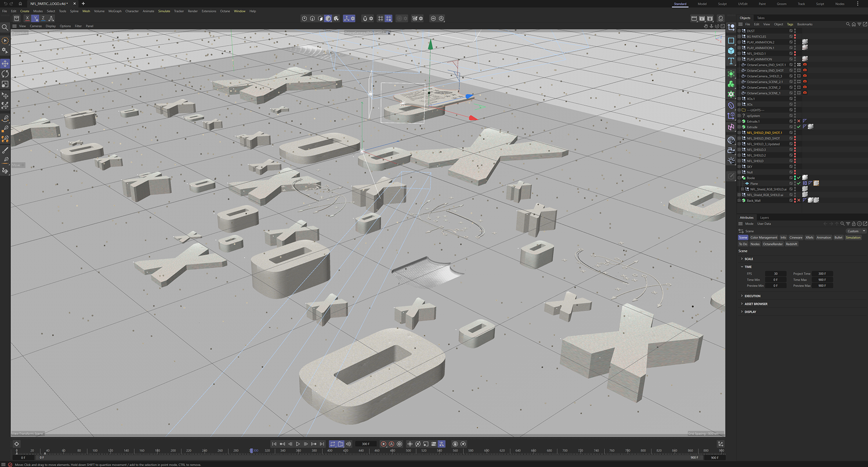Click the Light object icon in palette
Viewport: 868px width, 467px height.
731,161
